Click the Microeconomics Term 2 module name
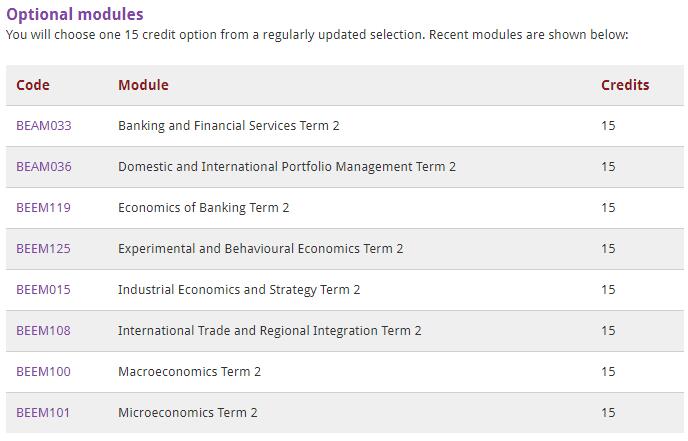 click(x=187, y=413)
